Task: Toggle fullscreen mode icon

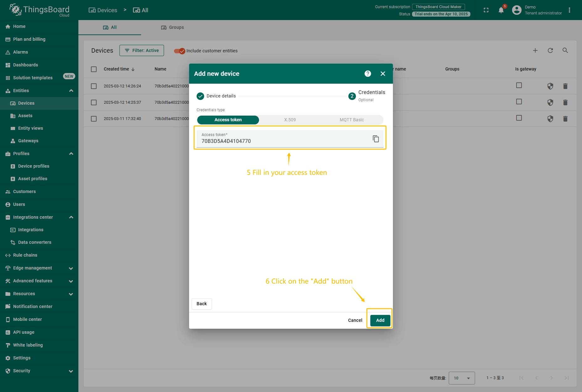Action: click(486, 10)
